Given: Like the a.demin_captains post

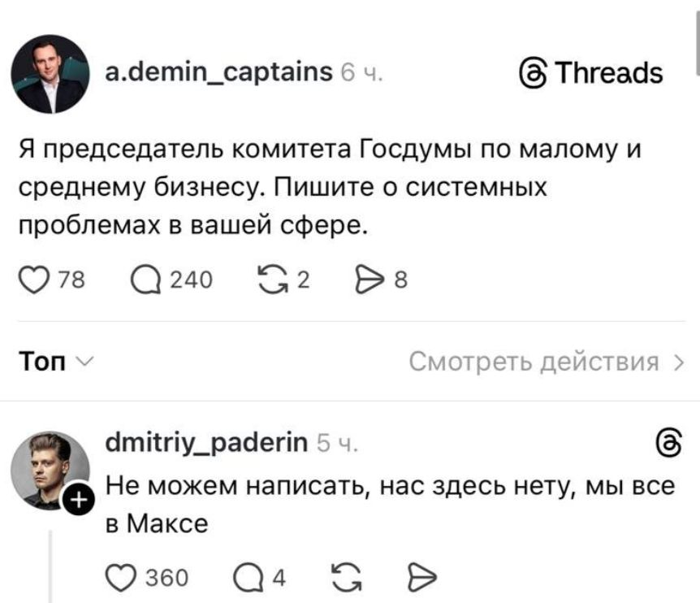Looking at the screenshot, I should pyautogui.click(x=32, y=281).
